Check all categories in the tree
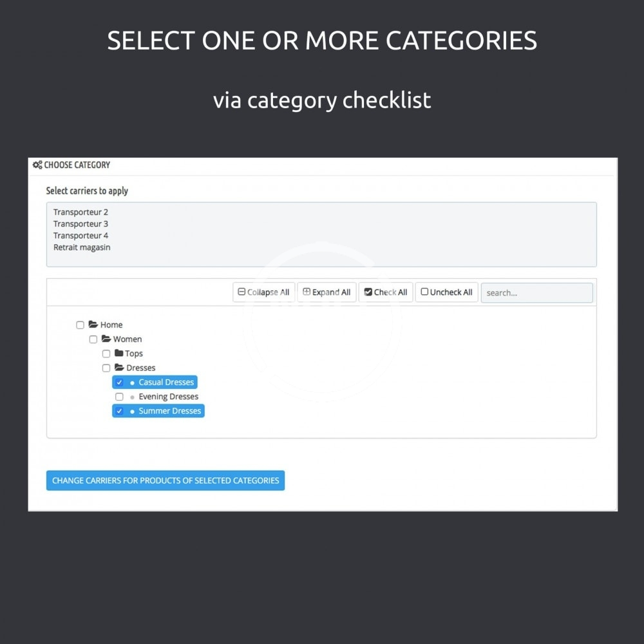644x644 pixels. pyautogui.click(x=386, y=292)
